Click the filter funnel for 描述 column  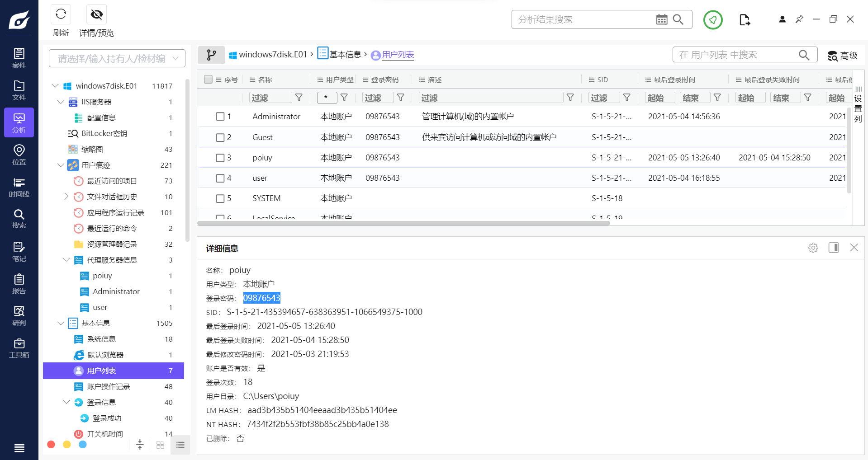(570, 98)
